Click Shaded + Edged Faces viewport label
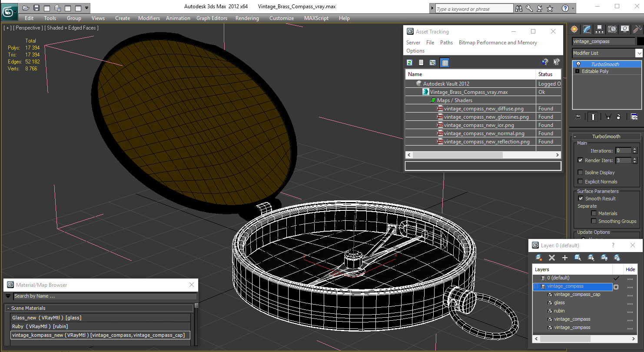Viewport: 644px width, 352px height. point(71,28)
